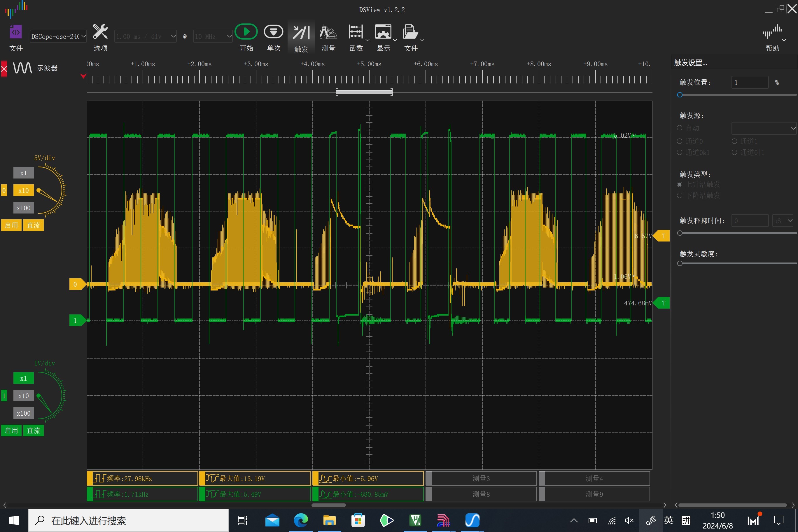Viewport: 798px width, 532px height.
Task: Open the Help (帮助) icon
Action: coord(772,33)
